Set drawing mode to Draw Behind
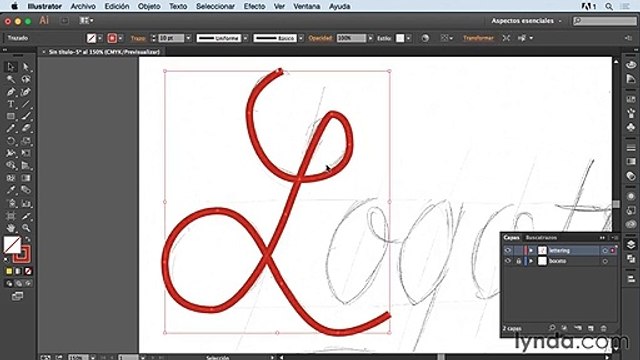Screen dimensions: 640x360 (x=18, y=284)
